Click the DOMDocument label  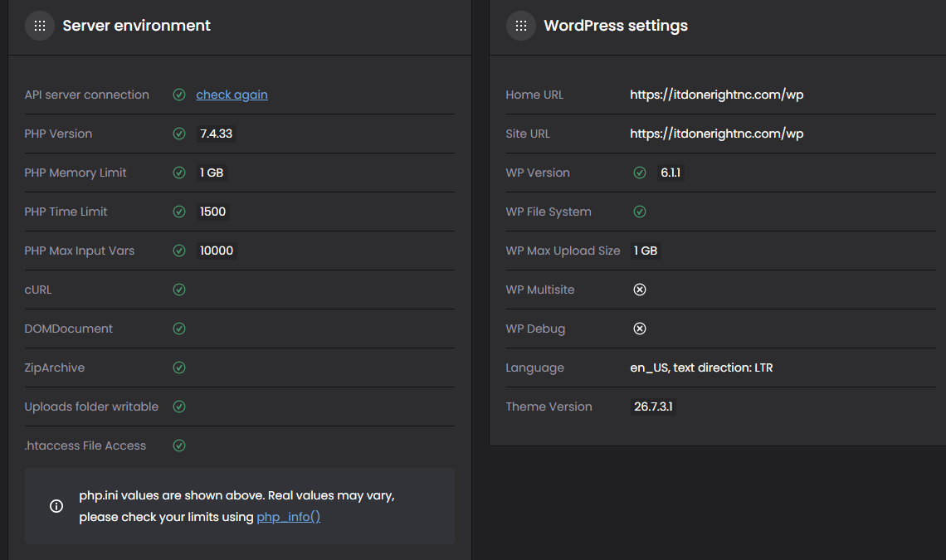(x=69, y=329)
